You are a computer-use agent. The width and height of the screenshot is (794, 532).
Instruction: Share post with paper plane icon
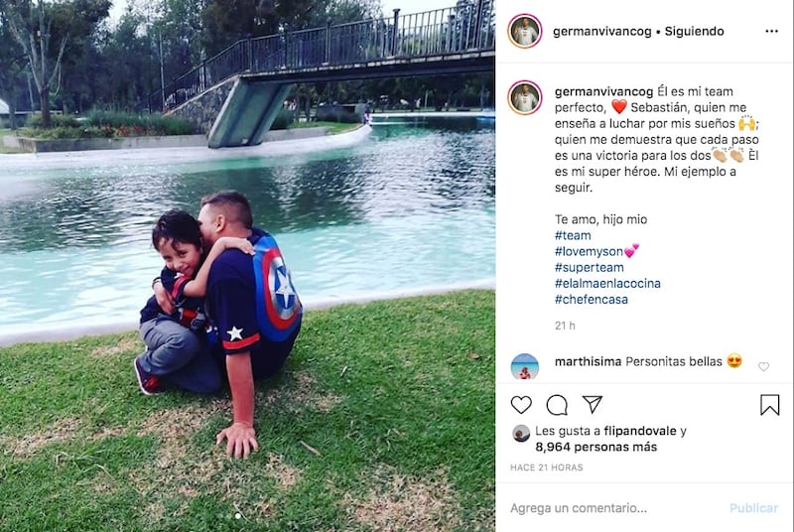(x=592, y=404)
